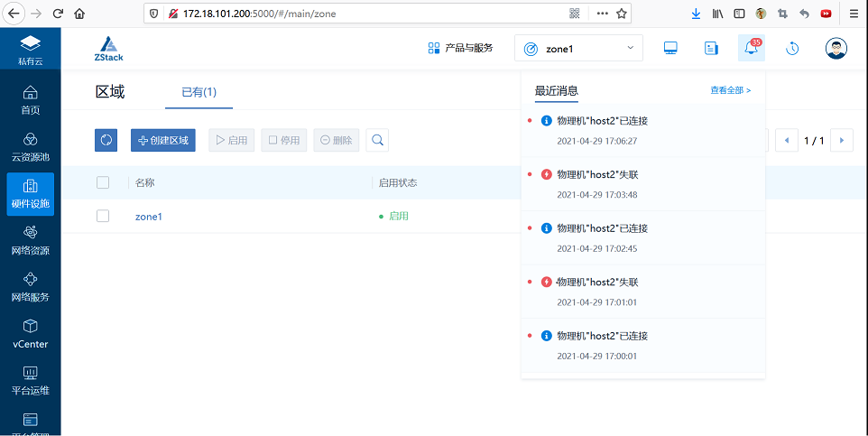
Task: Open the Firefox downloads panel
Action: pyautogui.click(x=696, y=14)
